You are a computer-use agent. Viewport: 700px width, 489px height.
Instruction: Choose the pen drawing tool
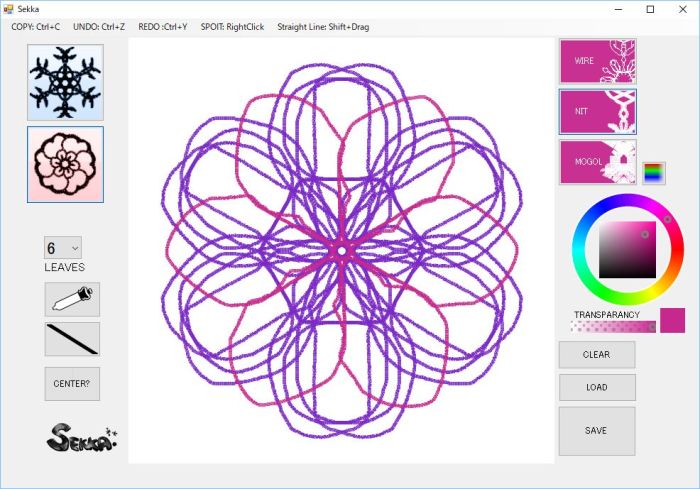[72, 299]
